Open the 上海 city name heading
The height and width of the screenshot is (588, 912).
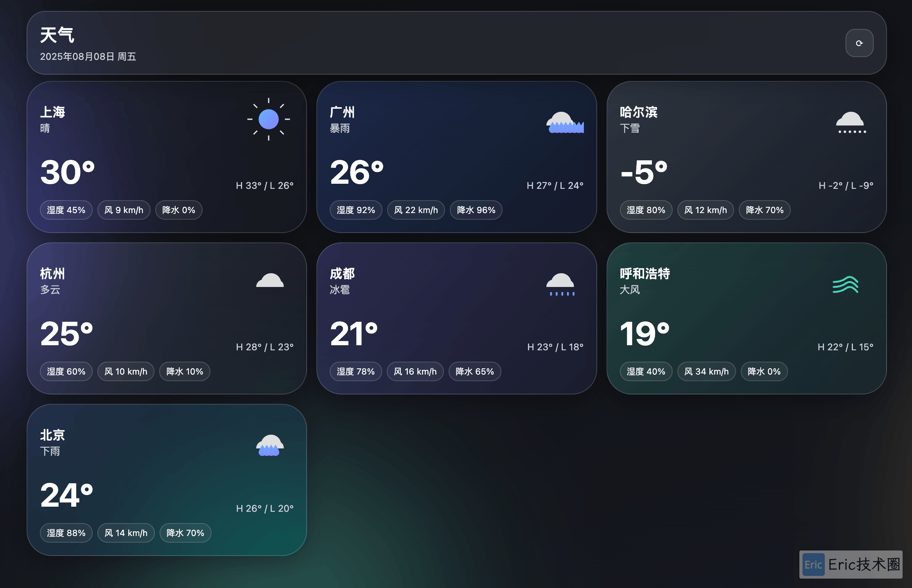coord(52,112)
